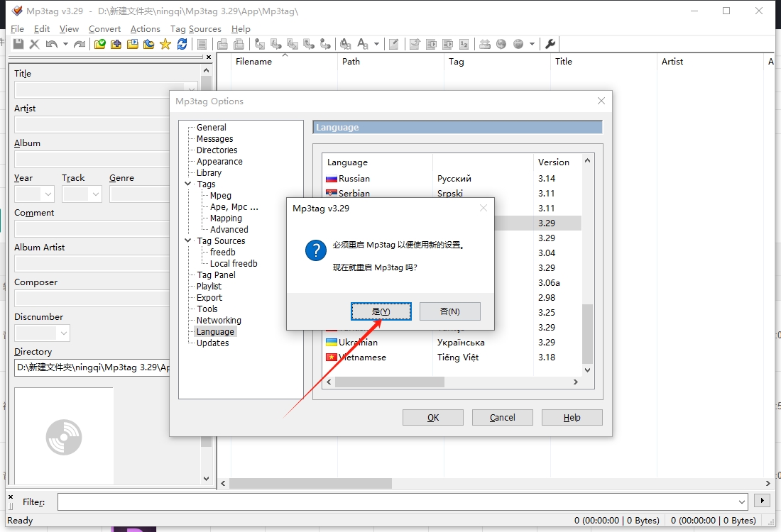
Task: Click the undo arrow icon
Action: point(51,44)
